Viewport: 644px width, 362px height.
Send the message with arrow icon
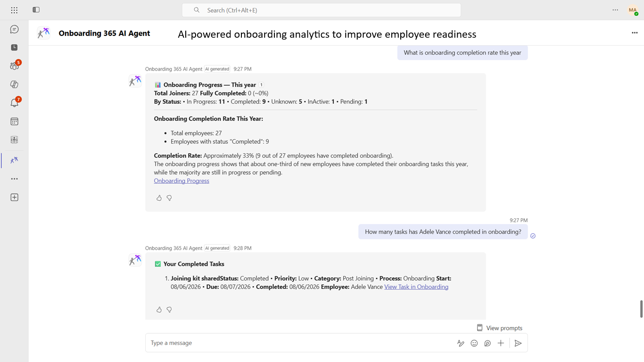point(518,343)
